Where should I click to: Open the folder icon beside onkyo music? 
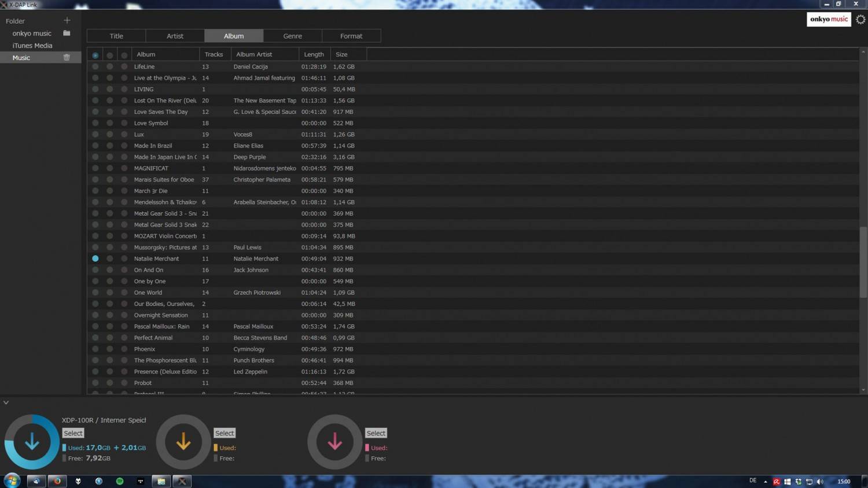point(67,33)
